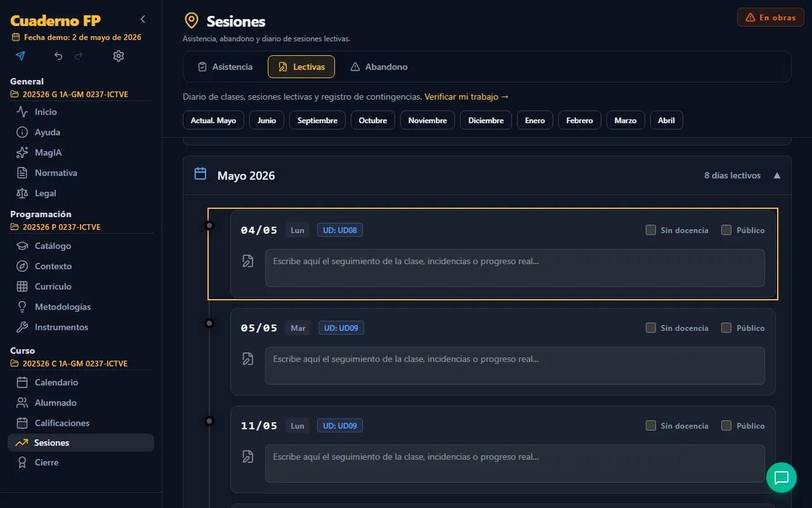Switch to the Asistencia tab
Image resolution: width=812 pixels, height=508 pixels.
(225, 67)
